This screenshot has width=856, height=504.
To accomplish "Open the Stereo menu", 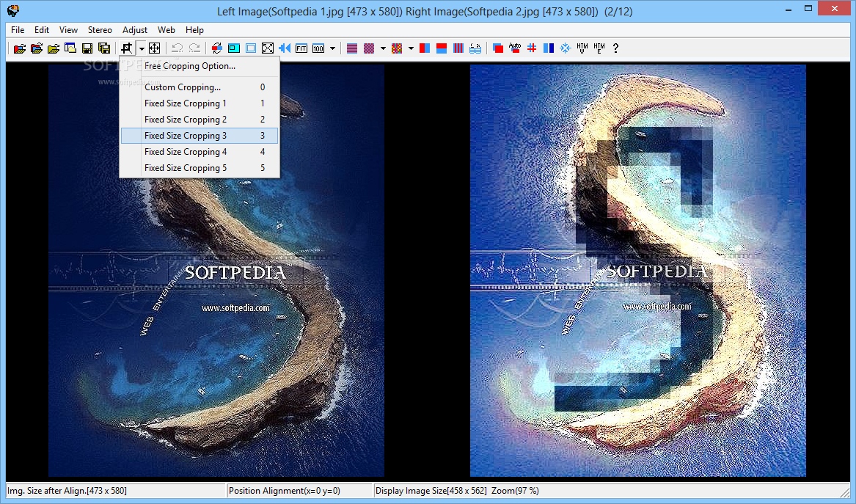I will (x=100, y=30).
